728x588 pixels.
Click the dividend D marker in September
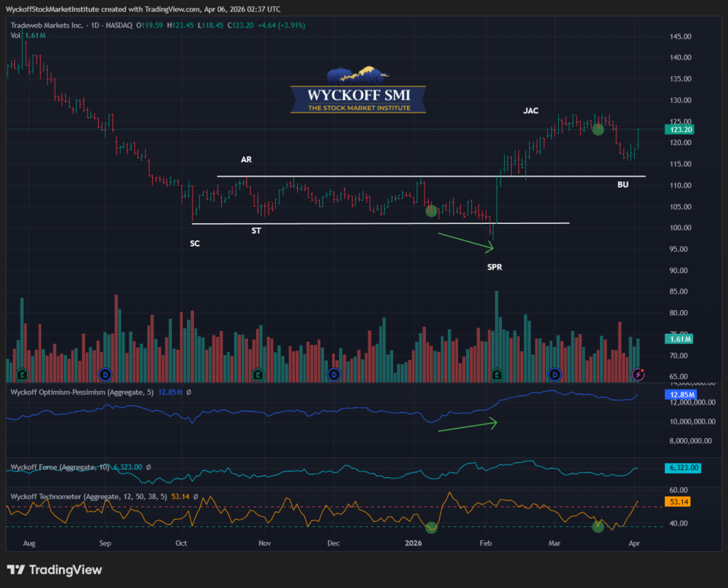point(105,374)
